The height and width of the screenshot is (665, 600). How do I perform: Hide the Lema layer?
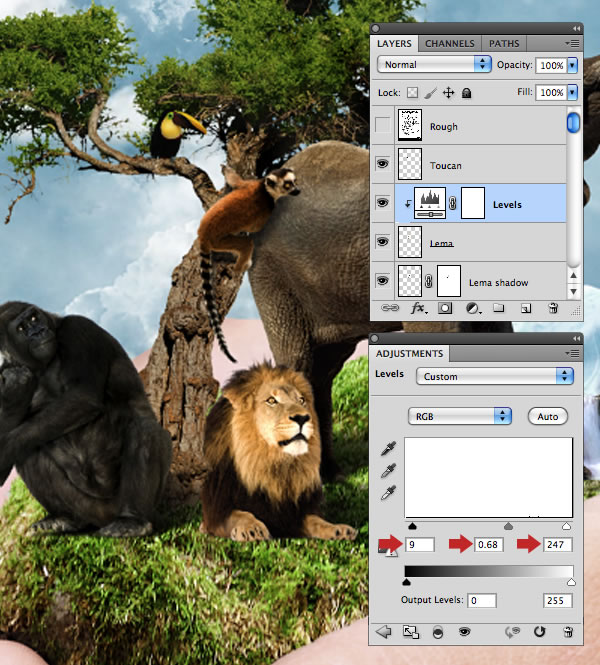382,242
